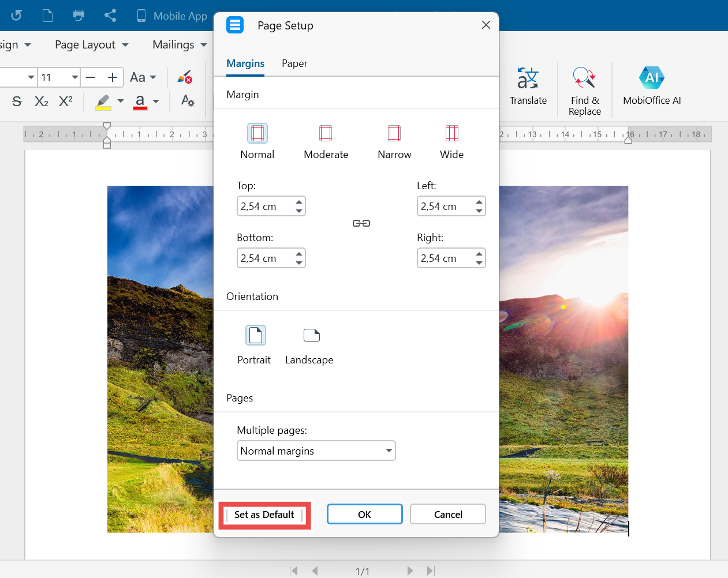Viewport: 728px width, 578px height.
Task: Click the Mobile App button
Action: pyautogui.click(x=171, y=16)
